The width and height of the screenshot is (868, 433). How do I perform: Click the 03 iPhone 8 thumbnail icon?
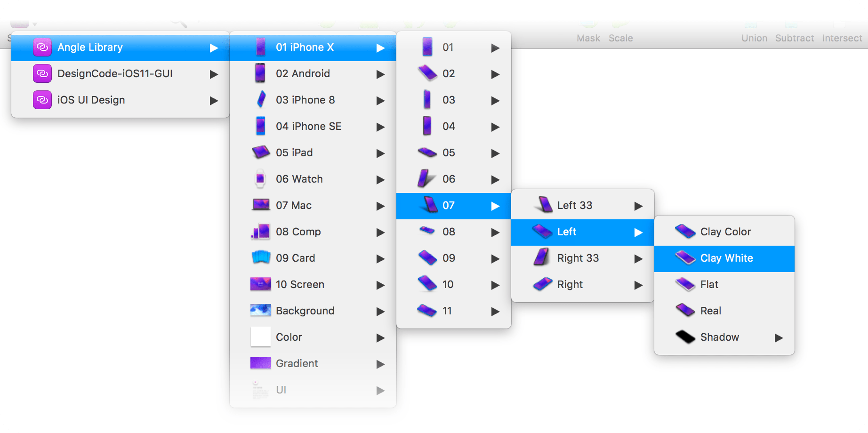[x=261, y=100]
